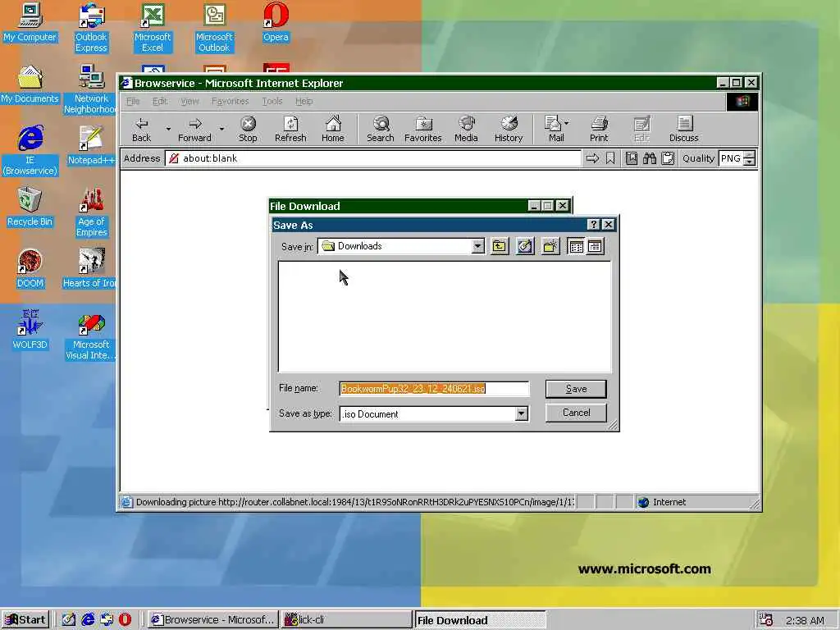This screenshot has width=840, height=630.
Task: Open the Search pane icon
Action: (381, 129)
